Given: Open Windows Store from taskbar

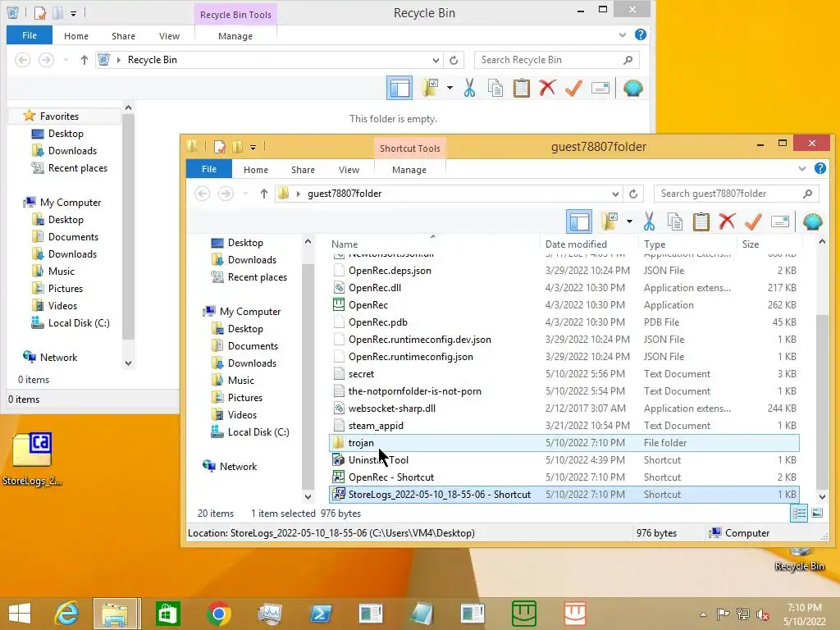Looking at the screenshot, I should point(167,614).
